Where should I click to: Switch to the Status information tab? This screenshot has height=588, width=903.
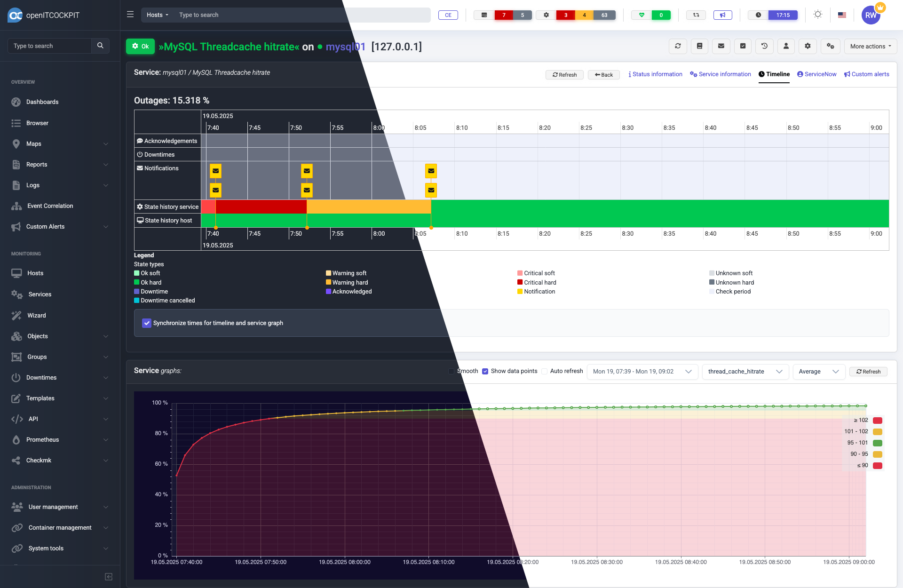(x=655, y=74)
